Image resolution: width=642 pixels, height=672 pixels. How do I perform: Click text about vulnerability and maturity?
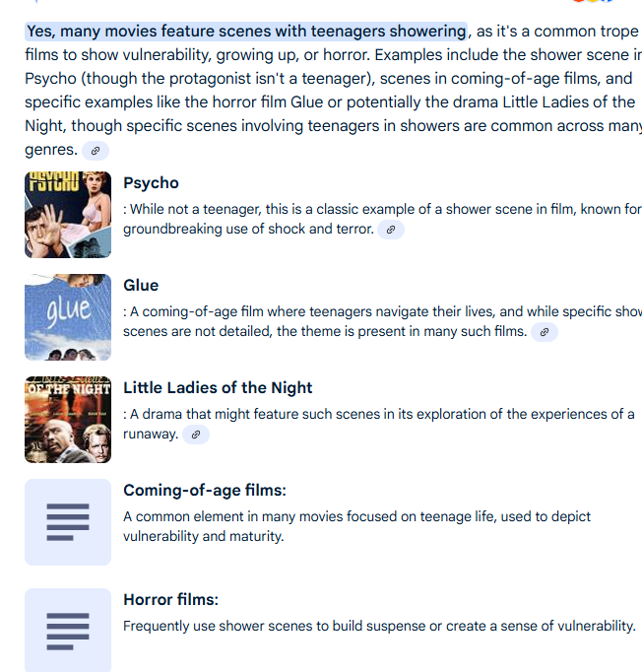[356, 526]
